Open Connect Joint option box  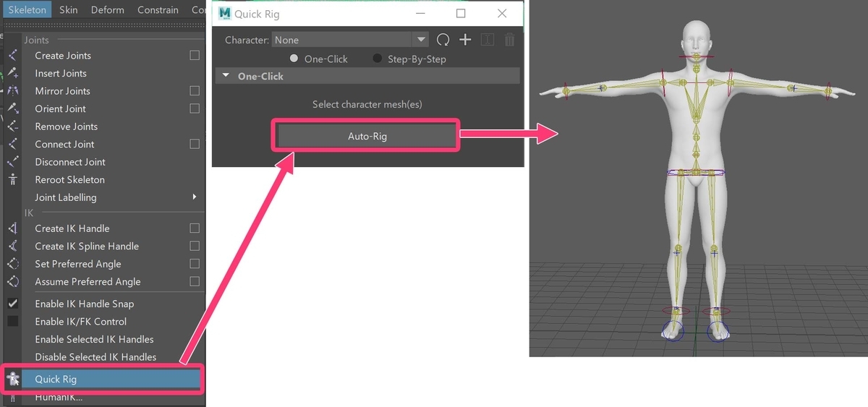point(195,144)
